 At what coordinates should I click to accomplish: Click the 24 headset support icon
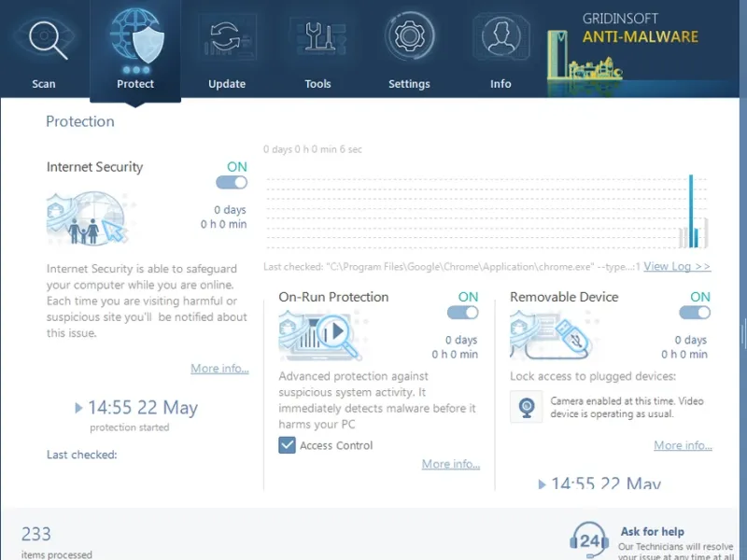click(x=589, y=540)
